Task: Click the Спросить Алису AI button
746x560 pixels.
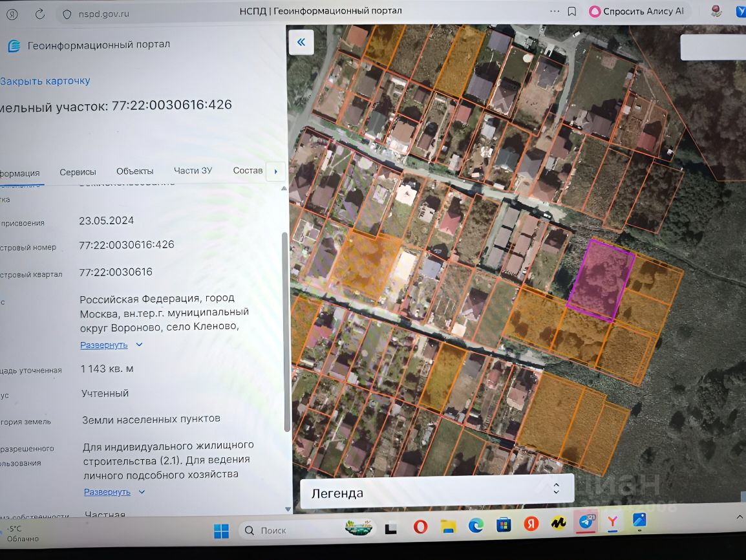Action: pos(637,12)
